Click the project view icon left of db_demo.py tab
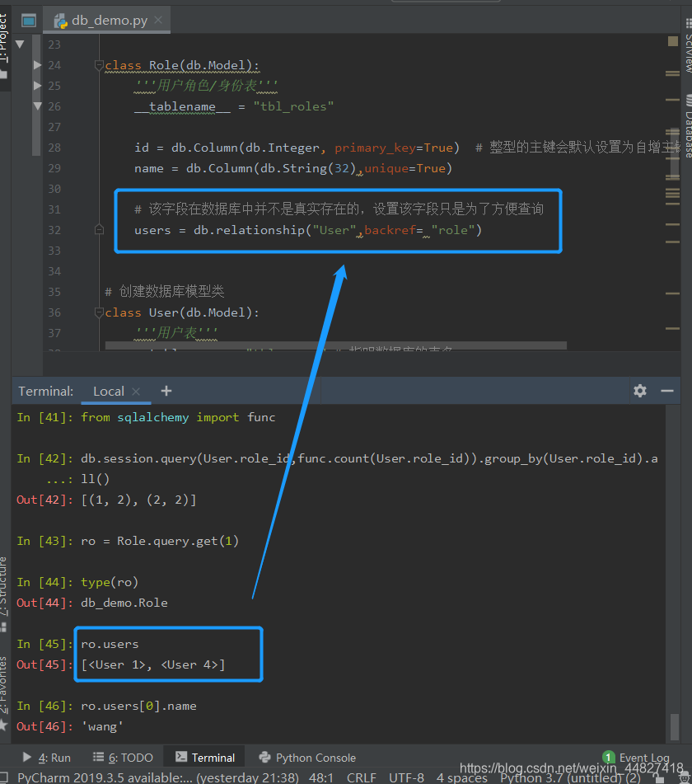 pyautogui.click(x=29, y=21)
